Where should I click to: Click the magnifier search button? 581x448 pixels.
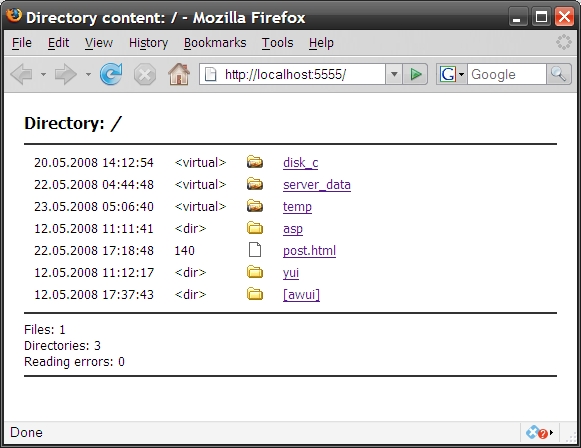(558, 74)
